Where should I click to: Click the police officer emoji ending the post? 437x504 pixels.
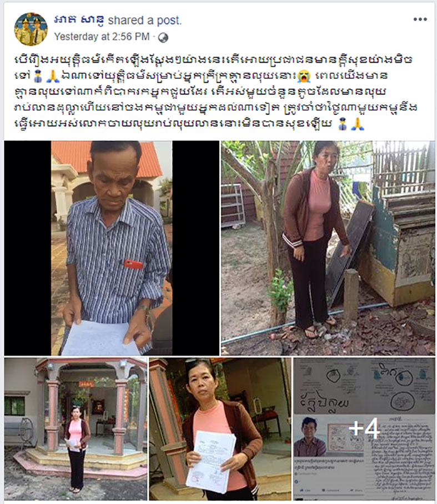point(342,124)
